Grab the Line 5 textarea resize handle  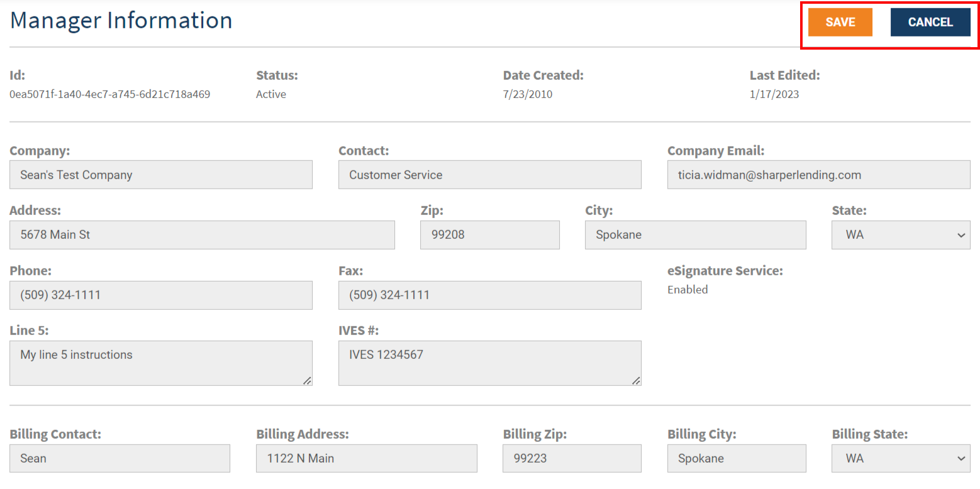[307, 380]
